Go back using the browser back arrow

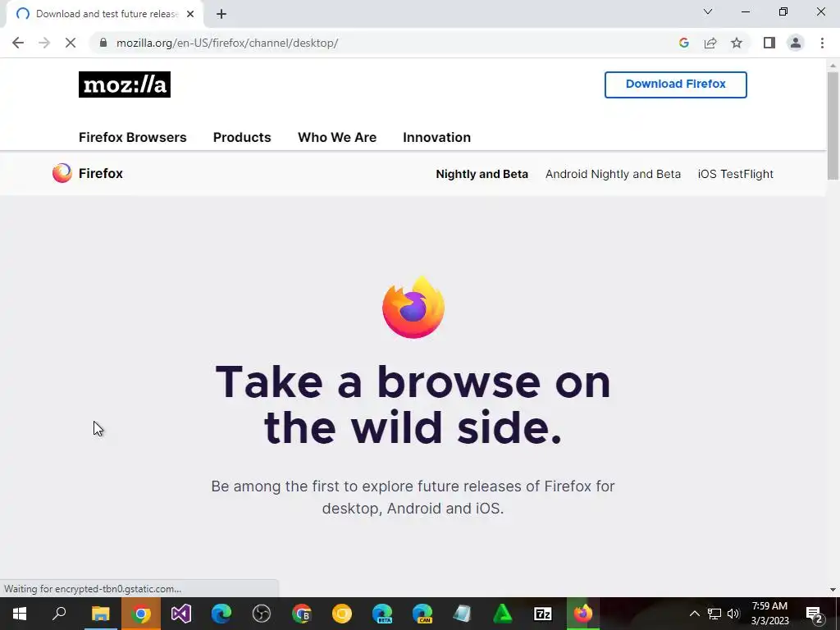click(18, 43)
